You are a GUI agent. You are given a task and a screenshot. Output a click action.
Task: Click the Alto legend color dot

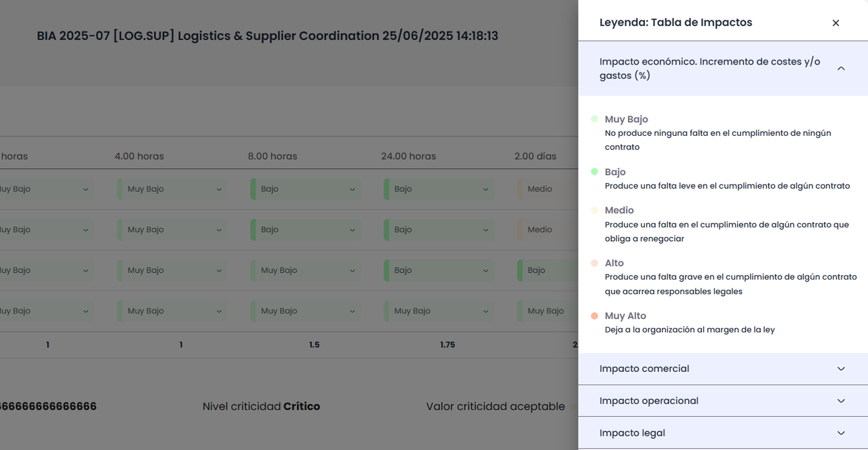[595, 263]
